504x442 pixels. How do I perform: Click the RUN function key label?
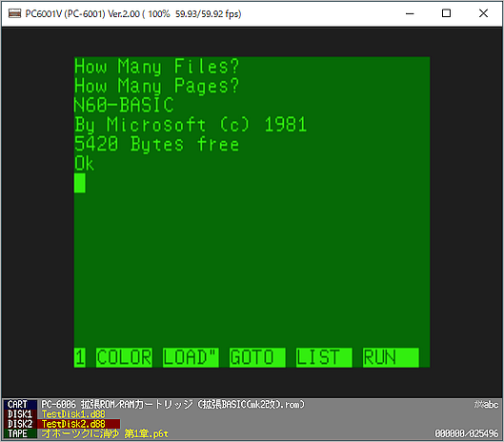391,357
